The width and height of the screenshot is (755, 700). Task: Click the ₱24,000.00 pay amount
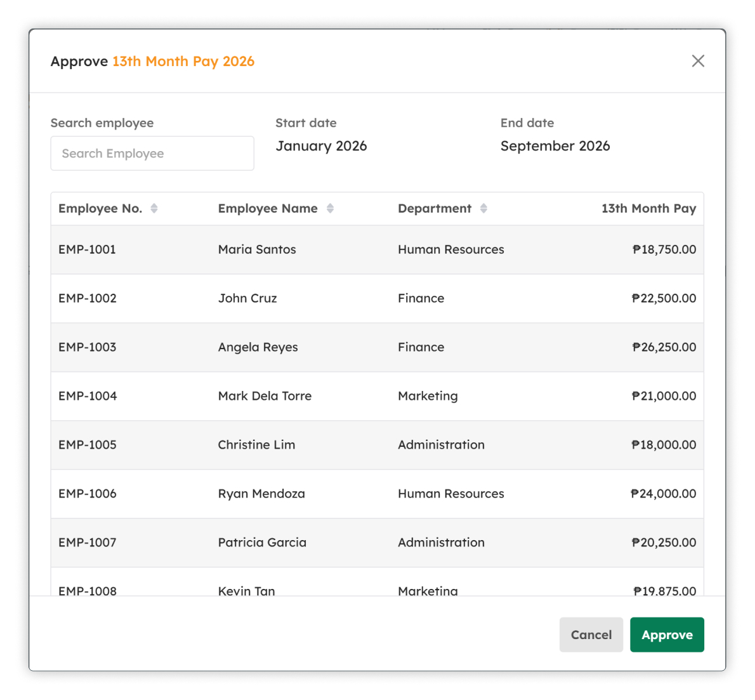click(664, 493)
